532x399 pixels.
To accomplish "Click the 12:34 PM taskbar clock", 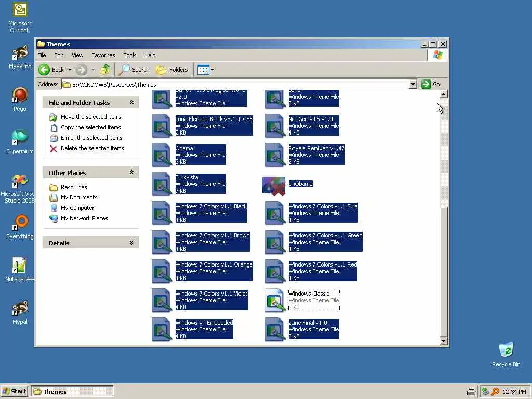I will pos(514,392).
